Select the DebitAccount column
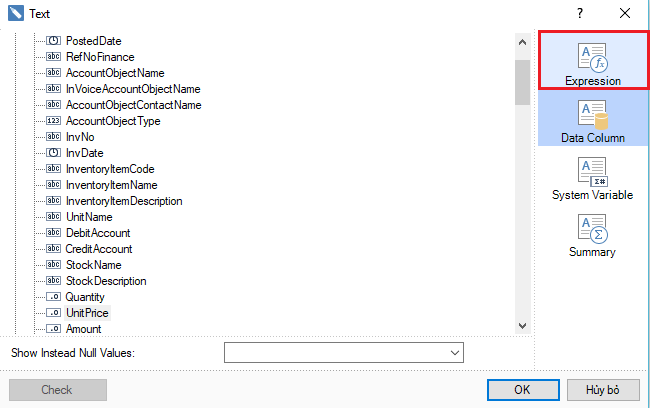Screen dimensions: 650x408 (98, 233)
